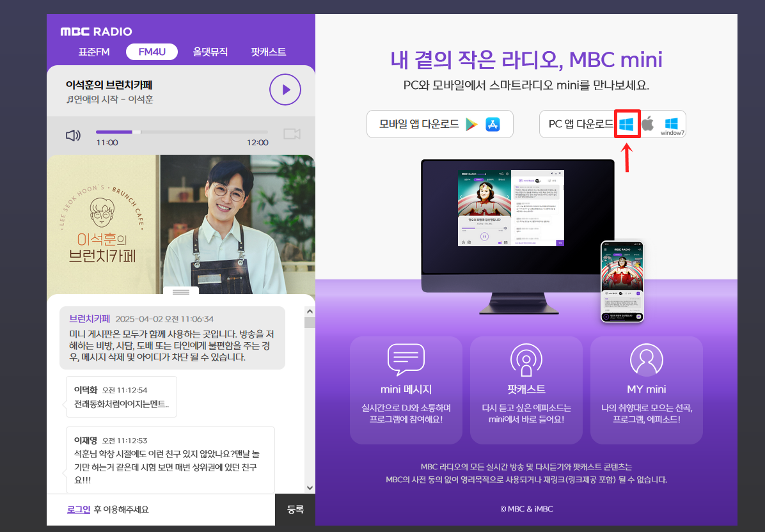Click the 등록 submit button
The width and height of the screenshot is (765, 532).
click(295, 510)
